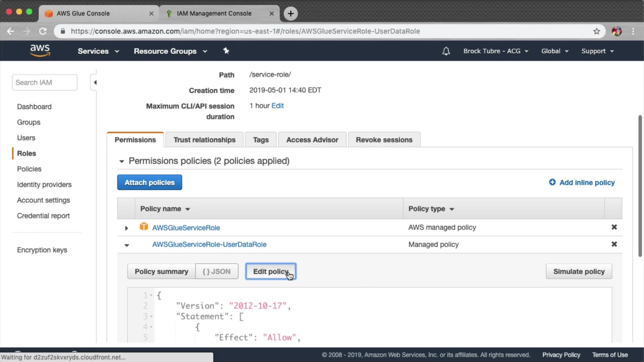Click the Search IAM input field

pyautogui.click(x=45, y=82)
